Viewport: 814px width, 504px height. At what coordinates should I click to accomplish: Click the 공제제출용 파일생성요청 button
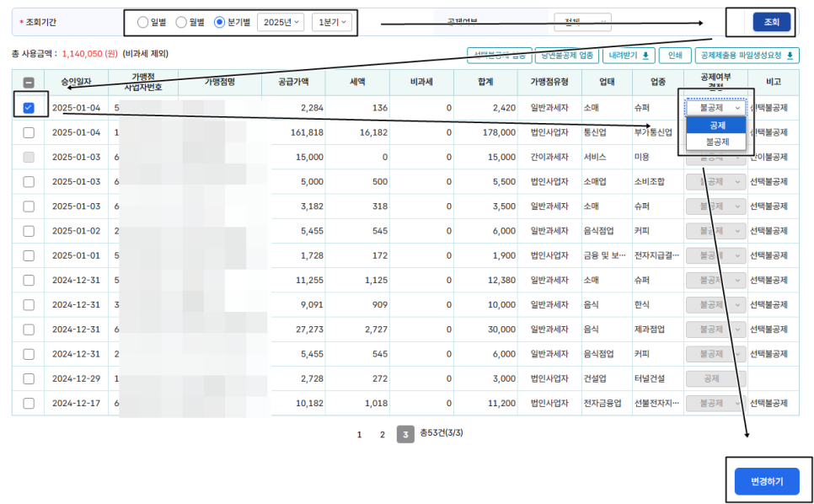[x=747, y=56]
